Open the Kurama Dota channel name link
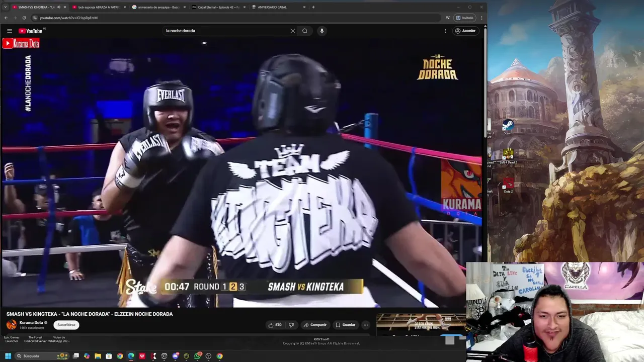This screenshot has width=644, height=362. tap(31, 323)
